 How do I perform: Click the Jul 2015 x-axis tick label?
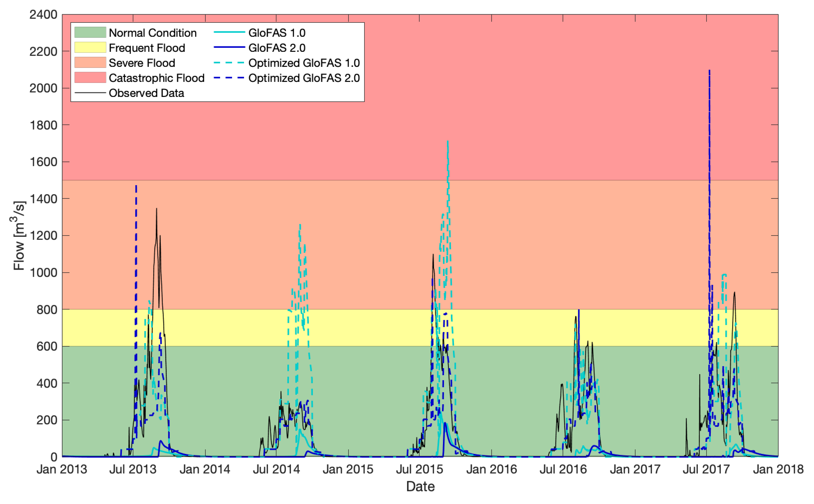pos(419,469)
